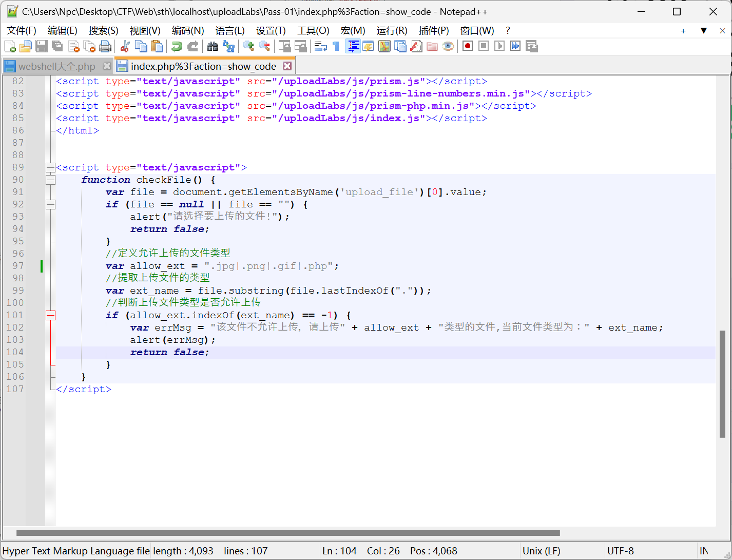Viewport: 732px width, 560px height.
Task: Collapse the script block at line 89
Action: (50, 167)
